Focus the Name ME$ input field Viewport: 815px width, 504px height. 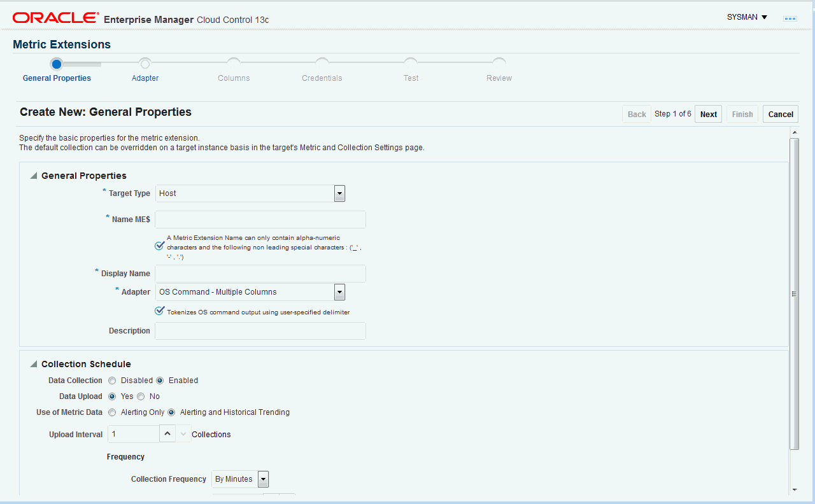click(x=260, y=220)
